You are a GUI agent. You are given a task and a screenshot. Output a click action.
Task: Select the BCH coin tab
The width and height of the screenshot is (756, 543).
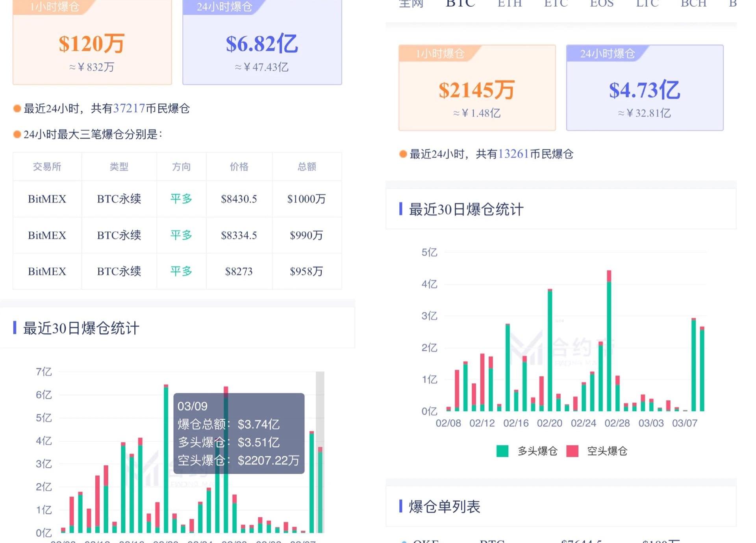click(693, 4)
